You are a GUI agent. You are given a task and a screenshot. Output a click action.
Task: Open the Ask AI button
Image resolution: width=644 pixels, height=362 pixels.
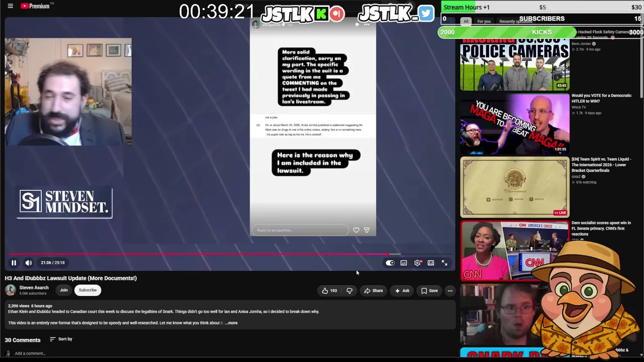pos(402,291)
